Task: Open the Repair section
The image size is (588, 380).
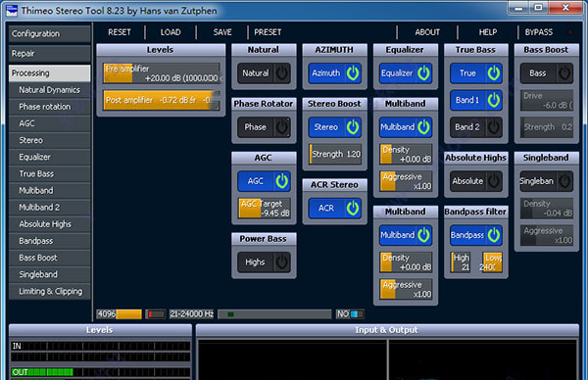Action: coord(49,54)
